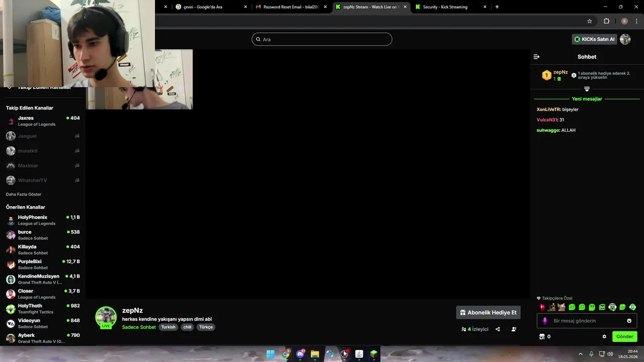Open Killayda recommended channel

(43, 249)
